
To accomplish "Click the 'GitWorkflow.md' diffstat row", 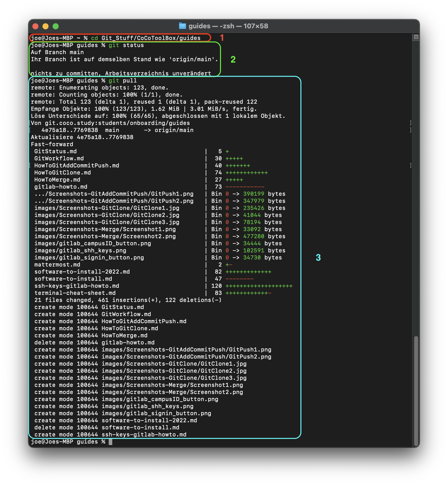I will 139,158.
